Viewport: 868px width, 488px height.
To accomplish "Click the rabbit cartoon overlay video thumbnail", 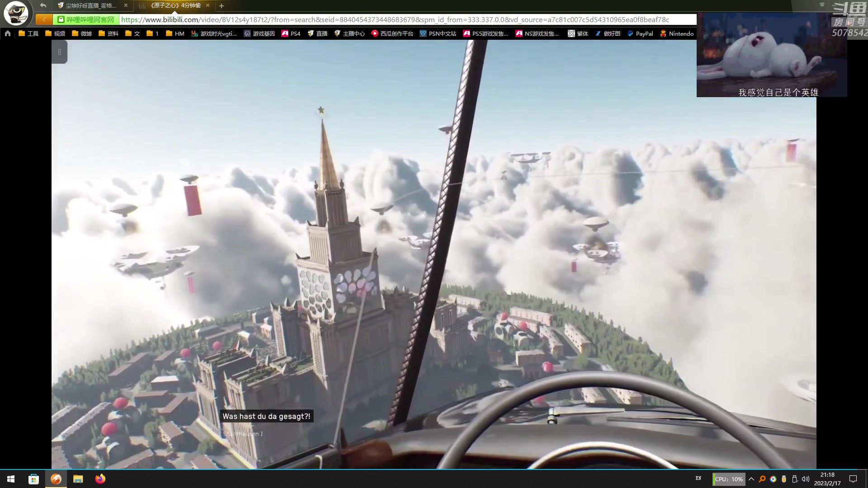I will click(772, 55).
